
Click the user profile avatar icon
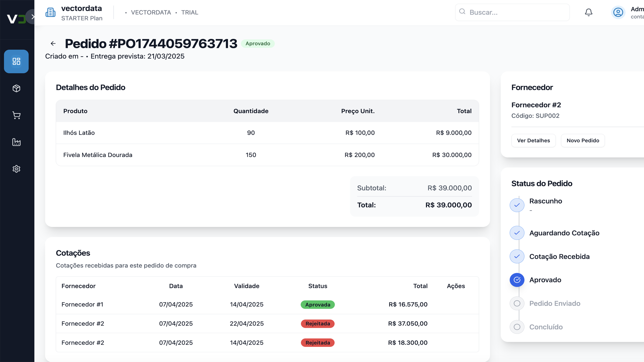[618, 12]
